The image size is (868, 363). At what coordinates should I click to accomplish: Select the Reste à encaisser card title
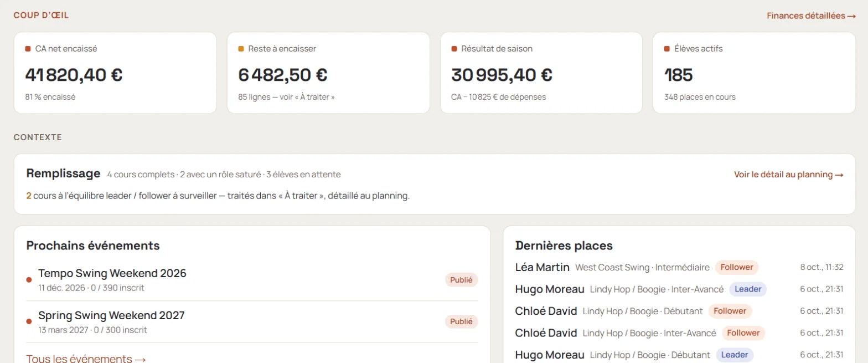(282, 48)
